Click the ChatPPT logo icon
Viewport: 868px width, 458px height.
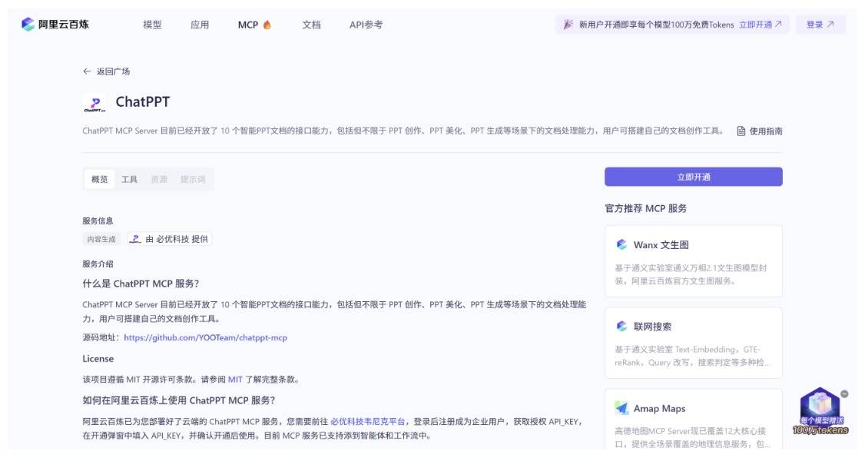[x=94, y=104]
